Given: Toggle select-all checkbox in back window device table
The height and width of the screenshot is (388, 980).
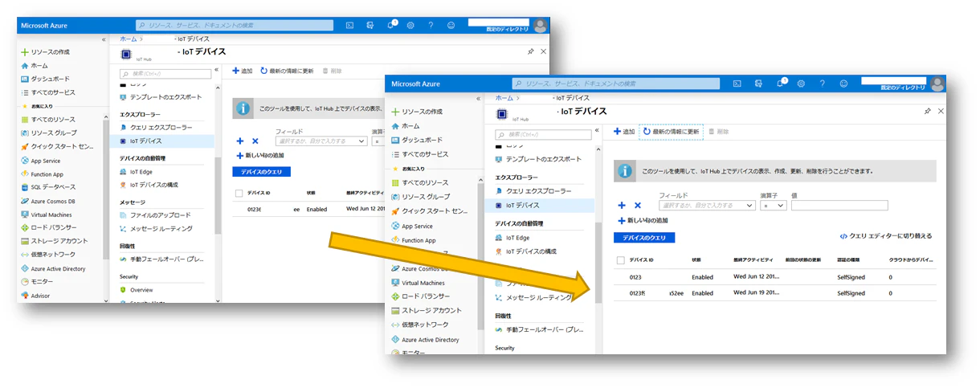Looking at the screenshot, I should point(239,193).
